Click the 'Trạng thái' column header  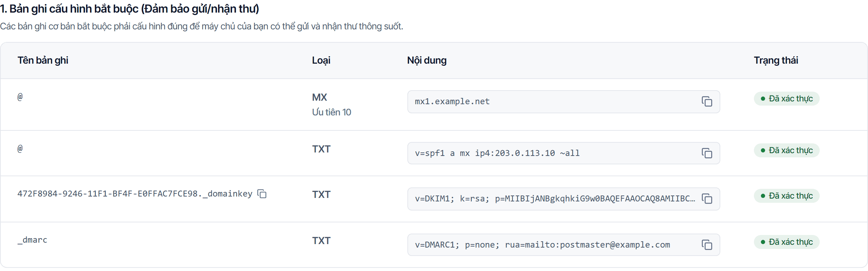pos(776,60)
